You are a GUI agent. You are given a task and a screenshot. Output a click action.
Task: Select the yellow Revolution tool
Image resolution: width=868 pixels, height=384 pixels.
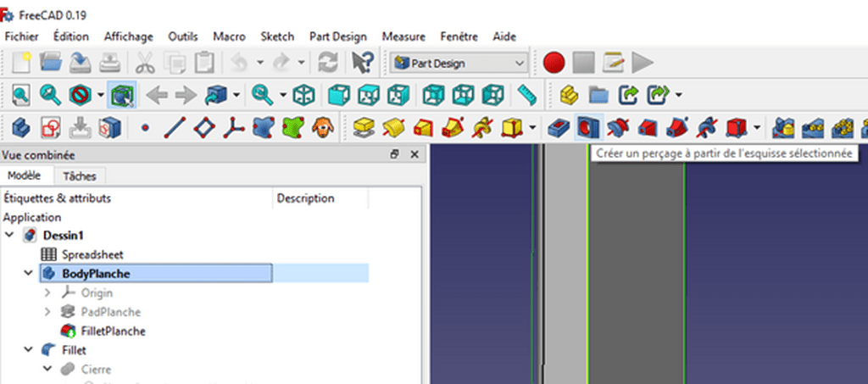point(393,128)
